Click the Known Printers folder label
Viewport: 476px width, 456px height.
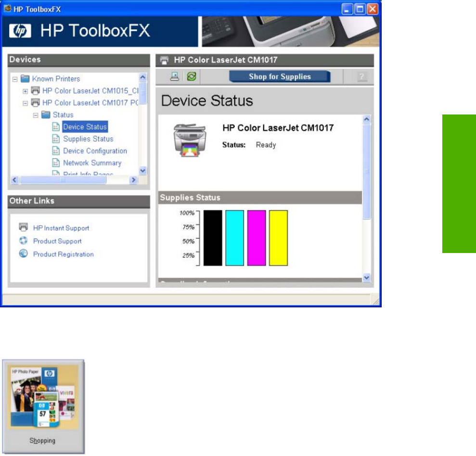click(56, 79)
